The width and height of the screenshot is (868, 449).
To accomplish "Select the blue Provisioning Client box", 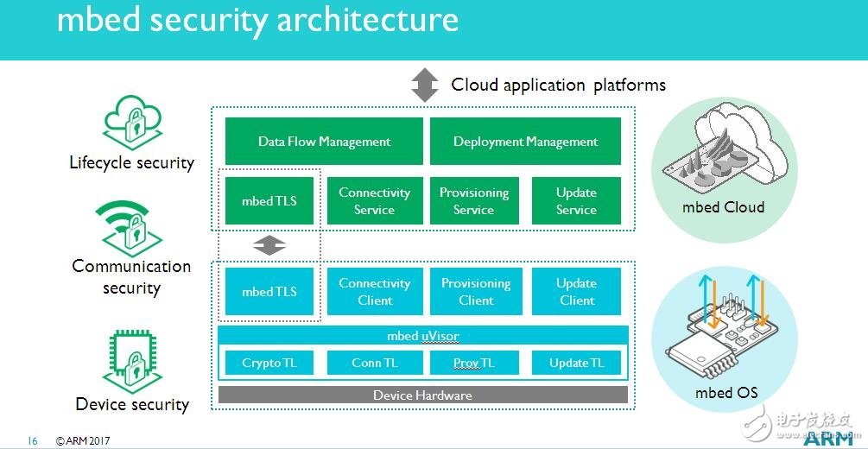I will pos(476,292).
